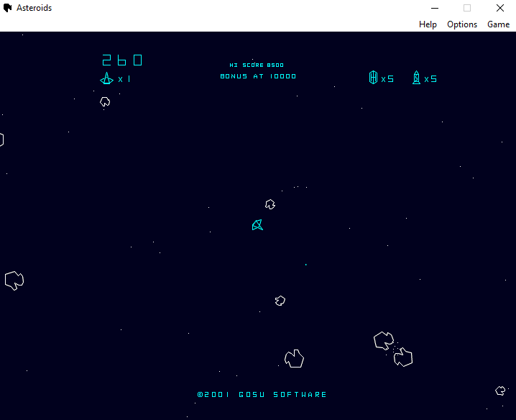Click the small asteroid below the score display

coord(105,102)
